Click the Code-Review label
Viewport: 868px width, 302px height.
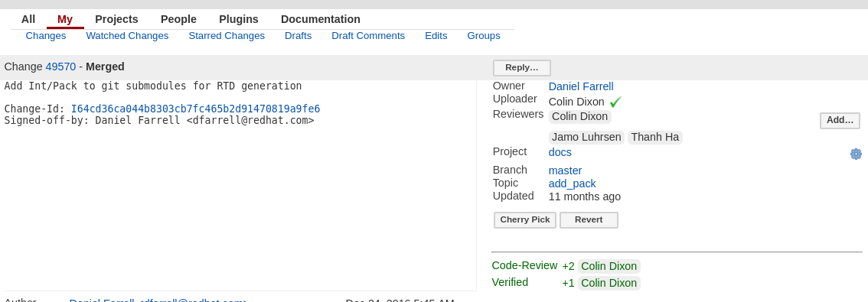pyautogui.click(x=524, y=265)
